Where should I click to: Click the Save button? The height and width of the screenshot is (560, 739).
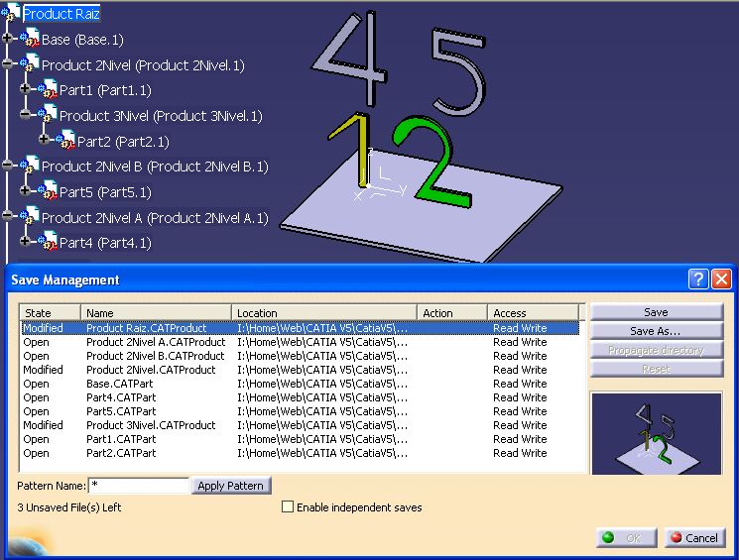(656, 312)
